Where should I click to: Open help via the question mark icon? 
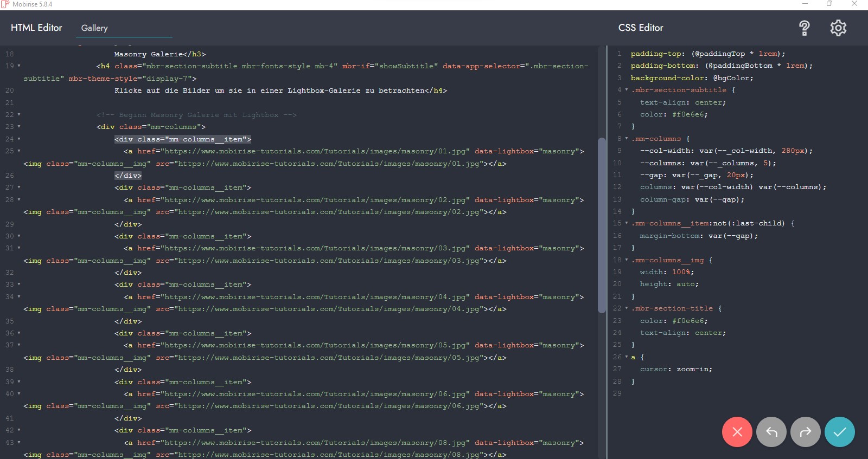[804, 28]
